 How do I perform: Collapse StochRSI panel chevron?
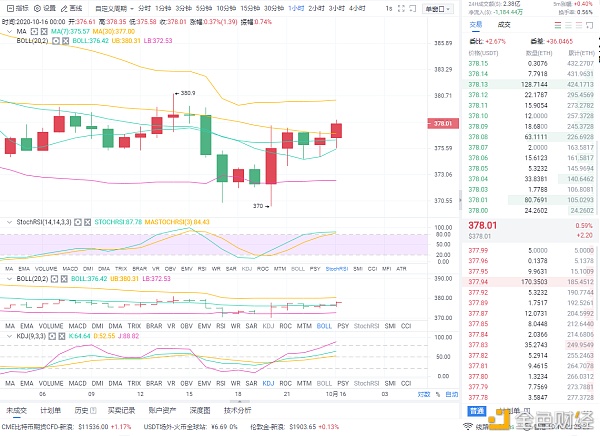click(x=10, y=222)
